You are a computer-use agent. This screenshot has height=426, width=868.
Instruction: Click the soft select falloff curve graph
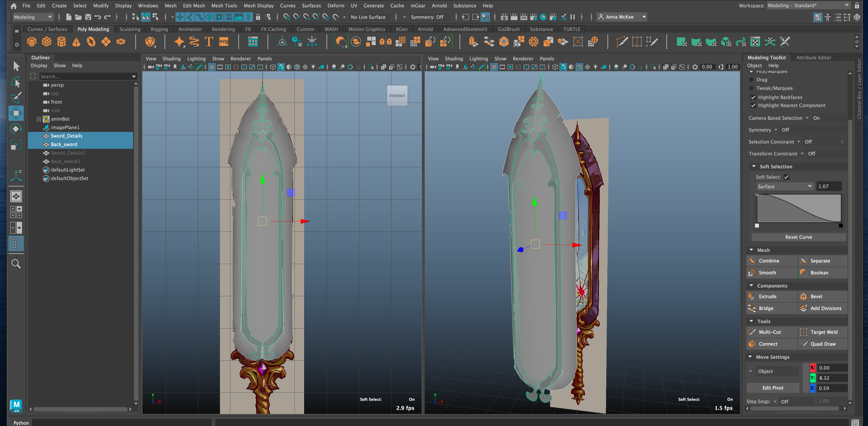(799, 208)
